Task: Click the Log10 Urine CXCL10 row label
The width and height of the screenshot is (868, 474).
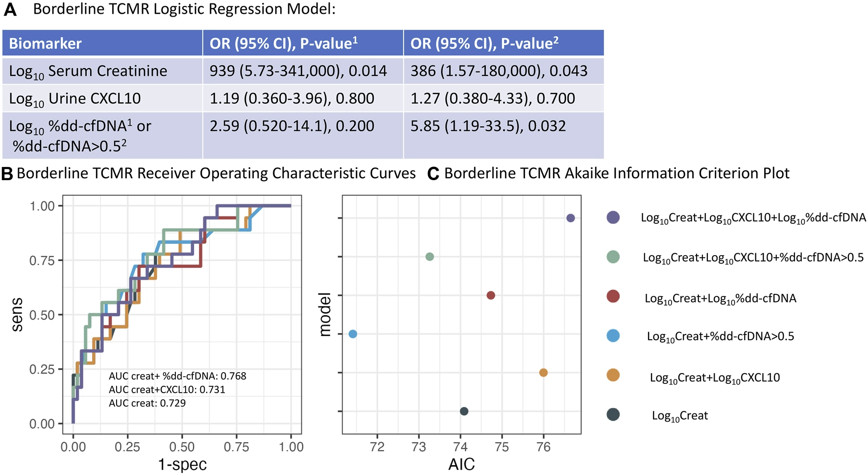Action: click(75, 99)
